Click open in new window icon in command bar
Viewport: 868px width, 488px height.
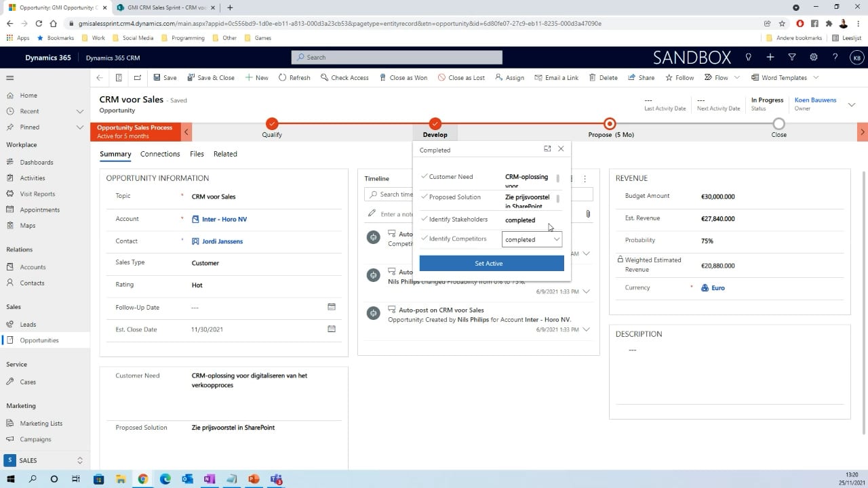tap(138, 77)
